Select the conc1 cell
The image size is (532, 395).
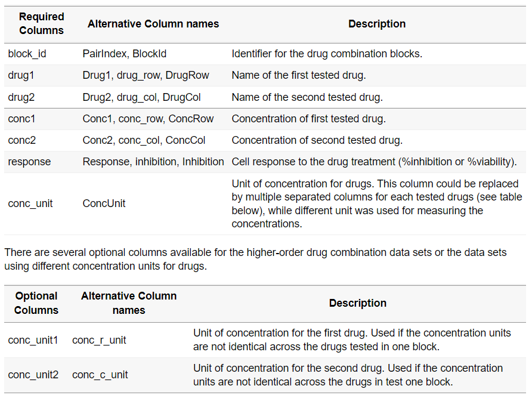point(21,119)
